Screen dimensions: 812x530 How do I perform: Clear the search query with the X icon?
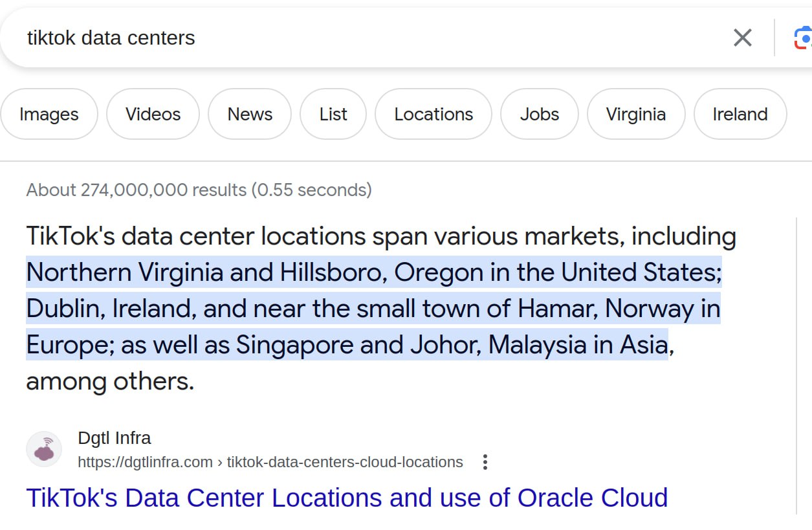[742, 38]
